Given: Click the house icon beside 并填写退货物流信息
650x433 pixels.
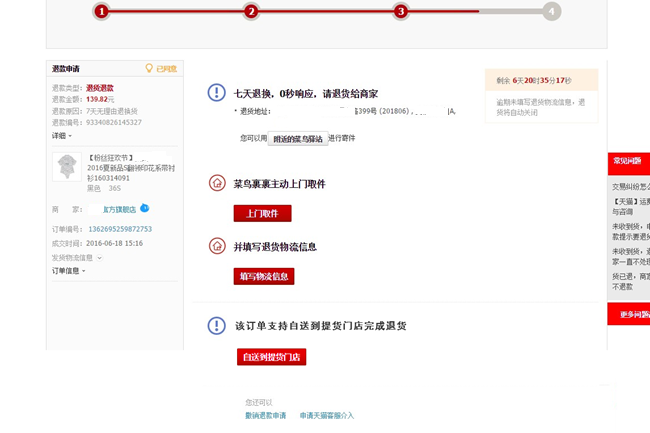Looking at the screenshot, I should click(217, 246).
